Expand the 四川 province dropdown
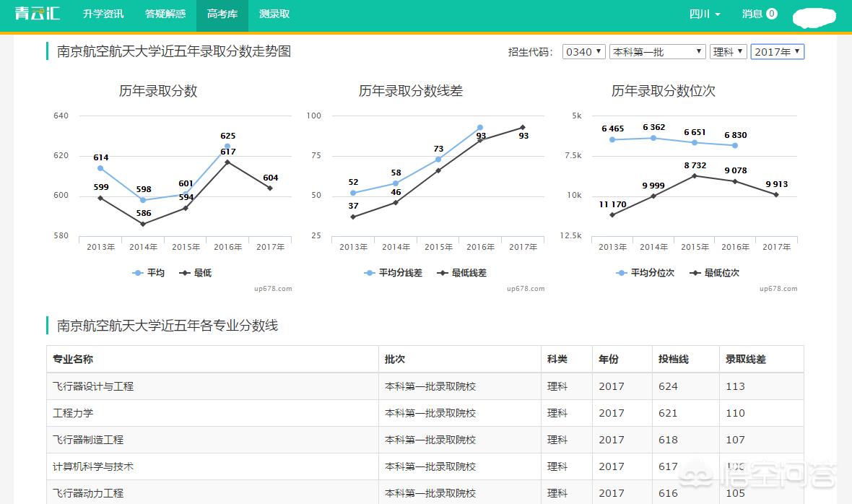852x504 pixels. point(704,14)
